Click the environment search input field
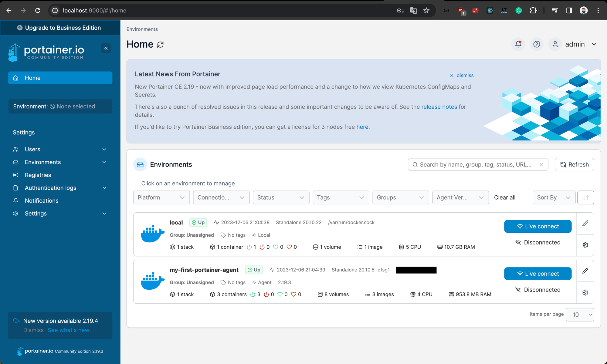This screenshot has width=607, height=364. click(x=475, y=165)
